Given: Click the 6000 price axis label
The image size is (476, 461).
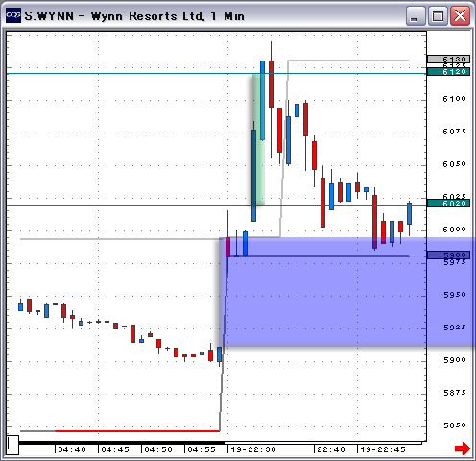Looking at the screenshot, I should coord(454,230).
